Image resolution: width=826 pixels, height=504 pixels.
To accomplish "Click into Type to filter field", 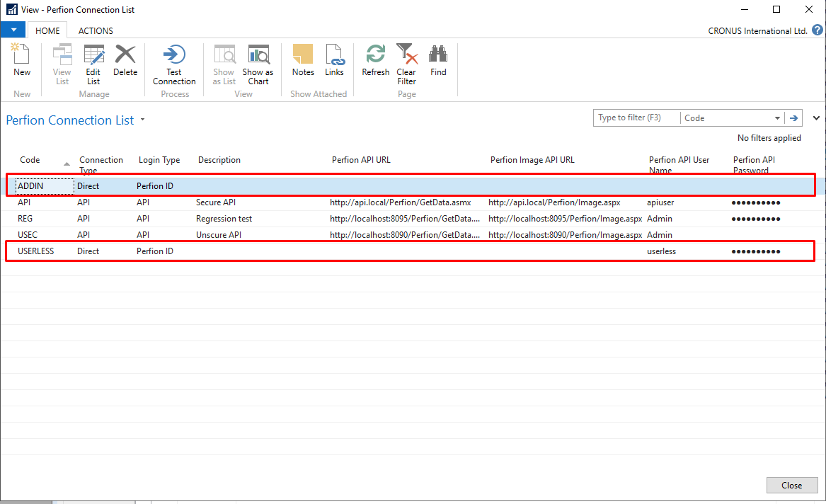I will (x=636, y=118).
